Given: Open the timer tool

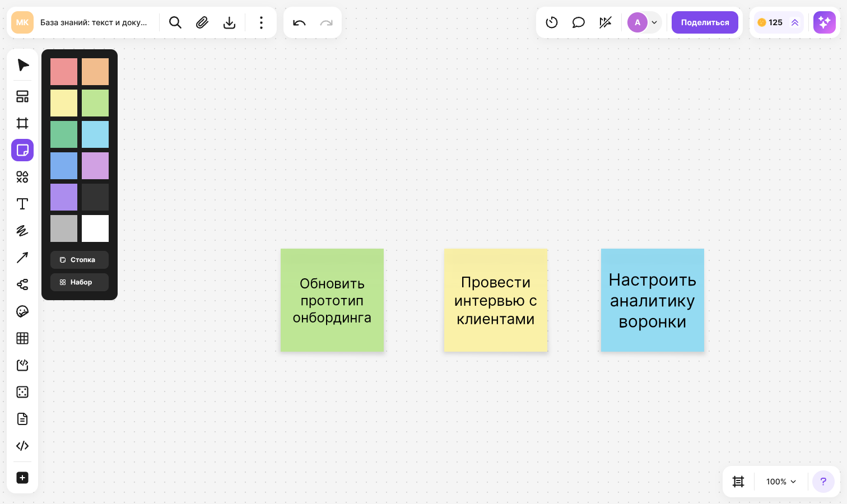Looking at the screenshot, I should [x=552, y=22].
